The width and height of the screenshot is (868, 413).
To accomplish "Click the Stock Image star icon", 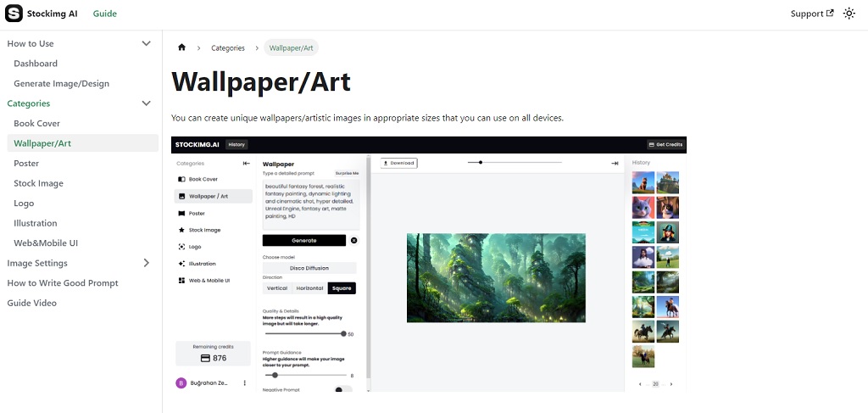I will tap(181, 230).
